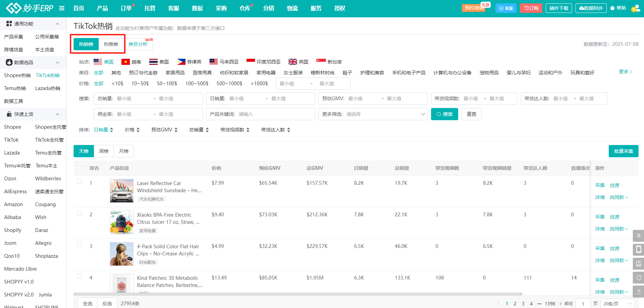The width and height of the screenshot is (644, 308).
Task: Go to page 1398
Action: tap(550, 304)
